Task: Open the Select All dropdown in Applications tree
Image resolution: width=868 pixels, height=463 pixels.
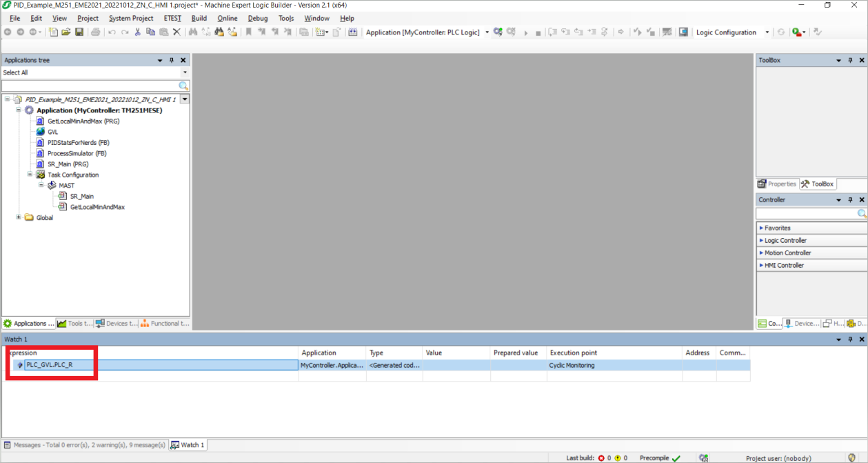Action: 185,72
